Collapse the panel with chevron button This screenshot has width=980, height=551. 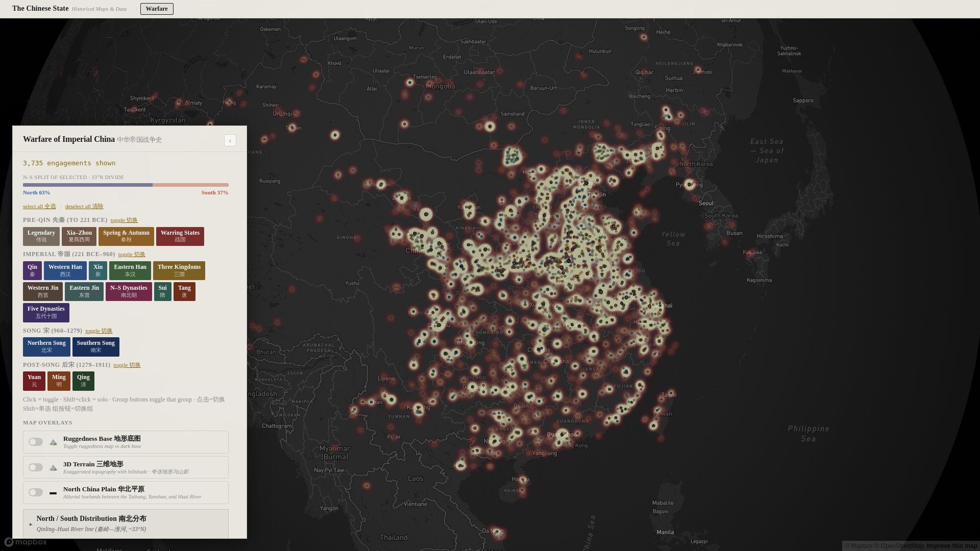click(230, 141)
